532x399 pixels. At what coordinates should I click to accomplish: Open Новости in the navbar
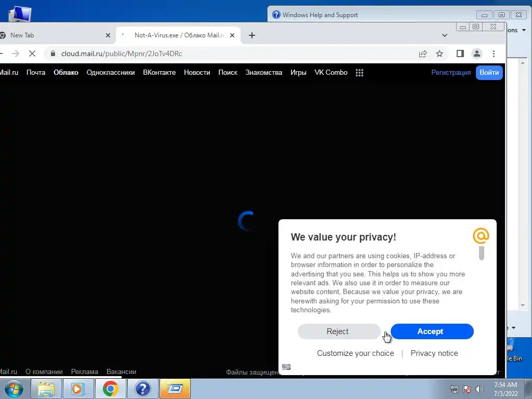pos(197,73)
